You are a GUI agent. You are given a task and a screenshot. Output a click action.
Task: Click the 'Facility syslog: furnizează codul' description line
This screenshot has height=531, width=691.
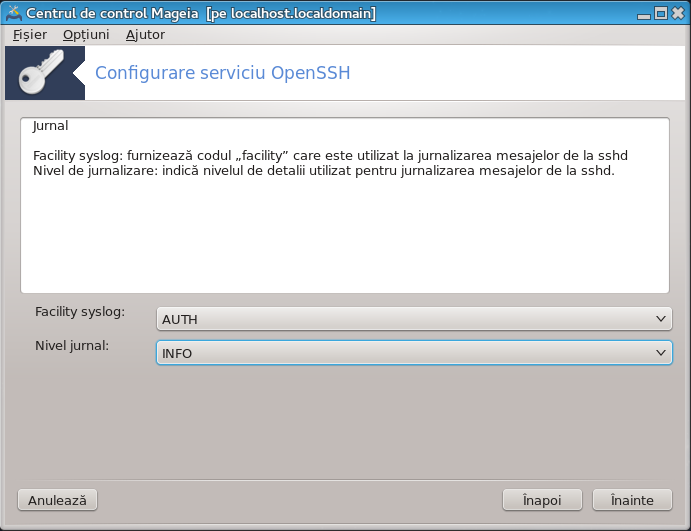(x=330, y=156)
